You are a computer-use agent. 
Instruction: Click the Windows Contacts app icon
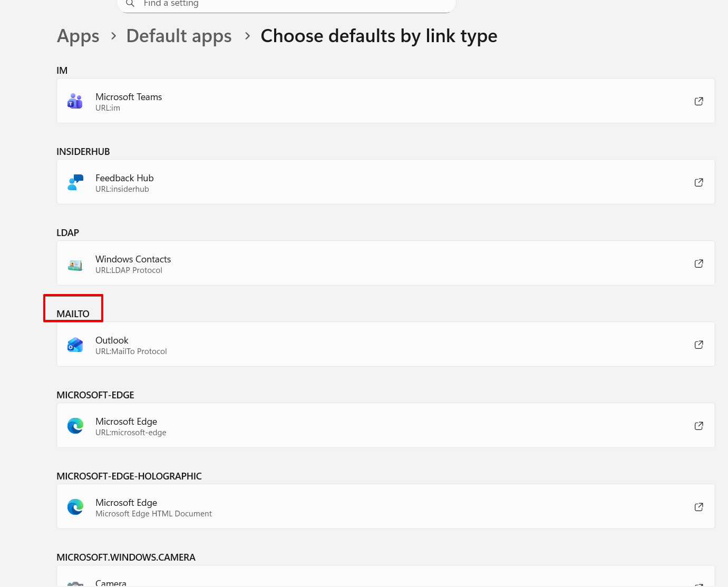75,265
